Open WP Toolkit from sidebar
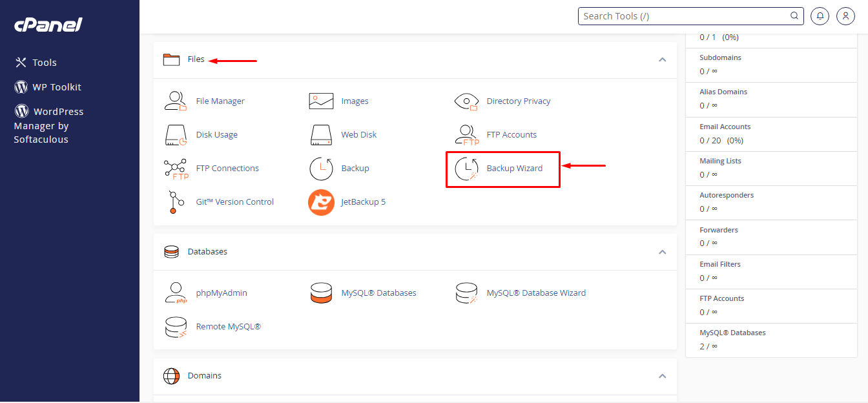 point(57,87)
